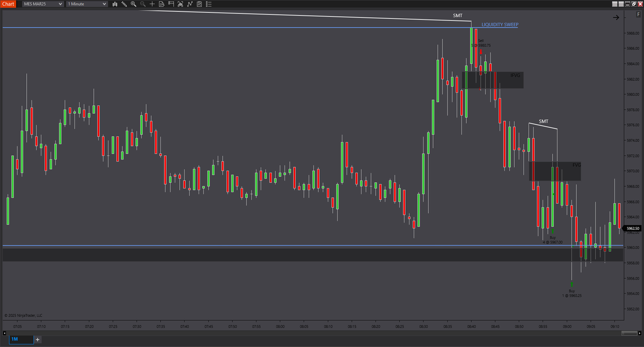
Task: Click the 5952.00 price axis label
Action: pyautogui.click(x=633, y=309)
